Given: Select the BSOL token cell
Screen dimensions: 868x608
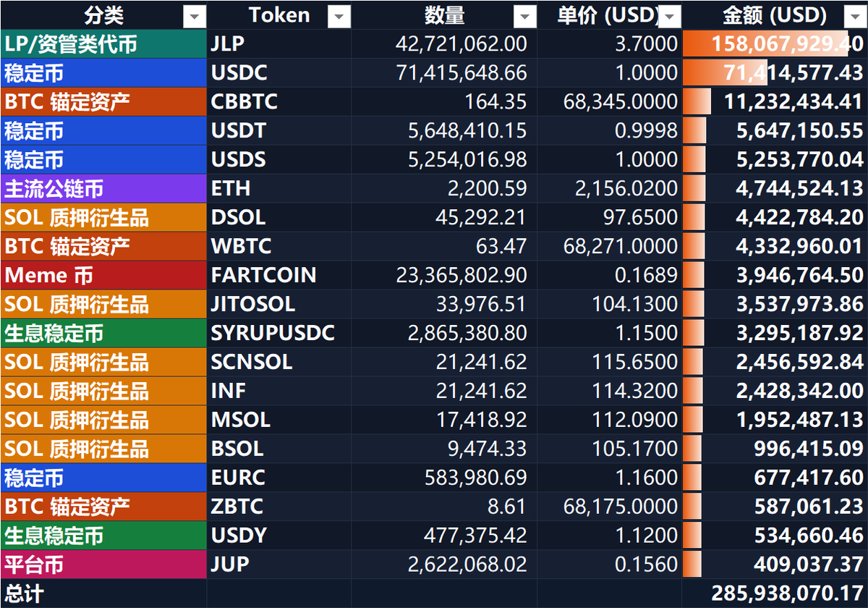Looking at the screenshot, I should click(x=279, y=449).
